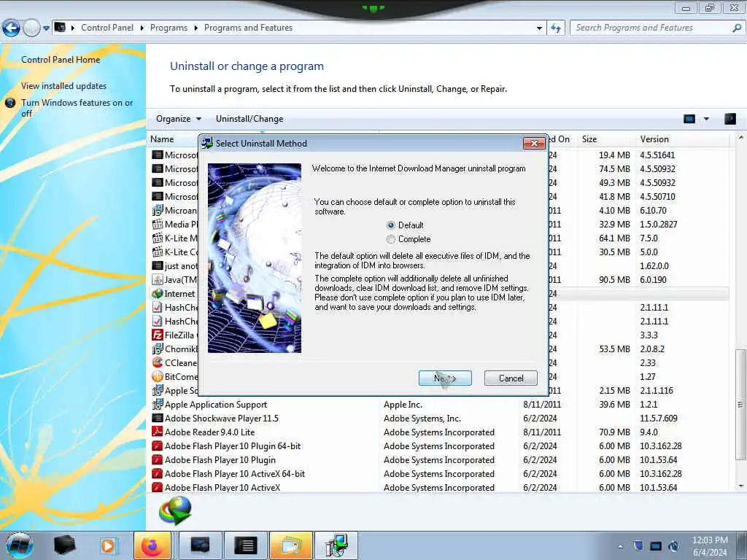Click the change view icon
The height and width of the screenshot is (560, 747).
[x=689, y=119]
